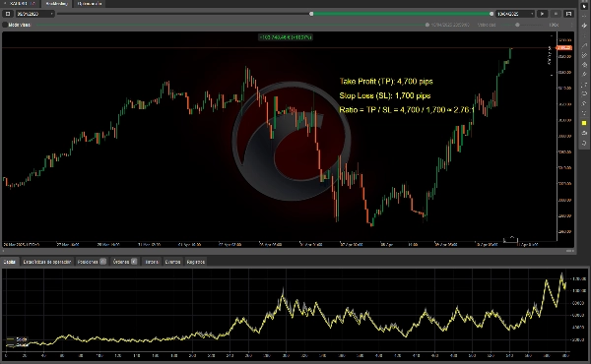Image resolution: width=591 pixels, height=364 pixels.
Task: Open the Órdenes tab
Action: tap(125, 262)
